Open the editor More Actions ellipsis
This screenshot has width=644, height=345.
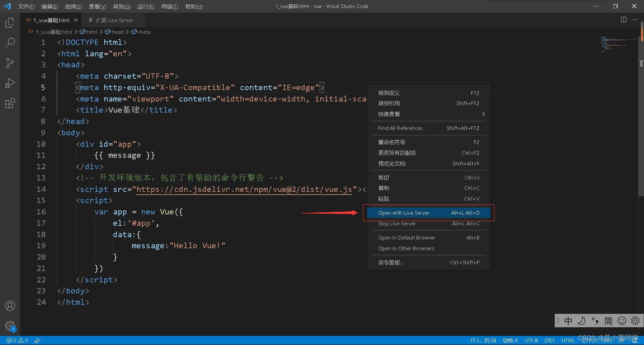point(634,20)
